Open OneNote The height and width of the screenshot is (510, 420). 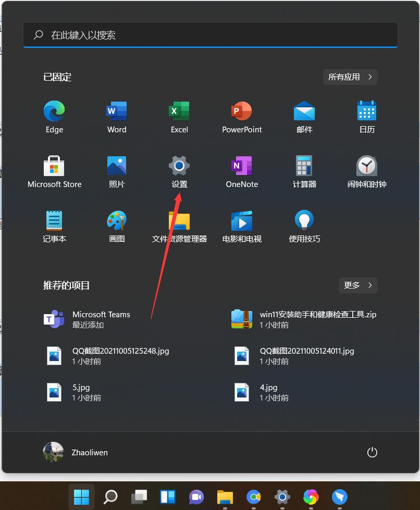pos(241,166)
